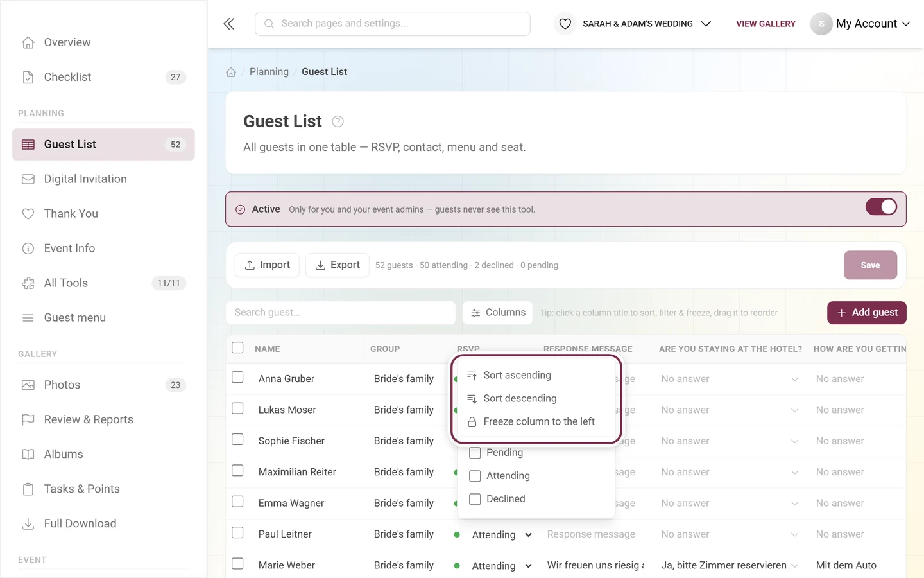This screenshot has height=578, width=924.
Task: Choose Sort ascending from column menu
Action: tap(536, 376)
